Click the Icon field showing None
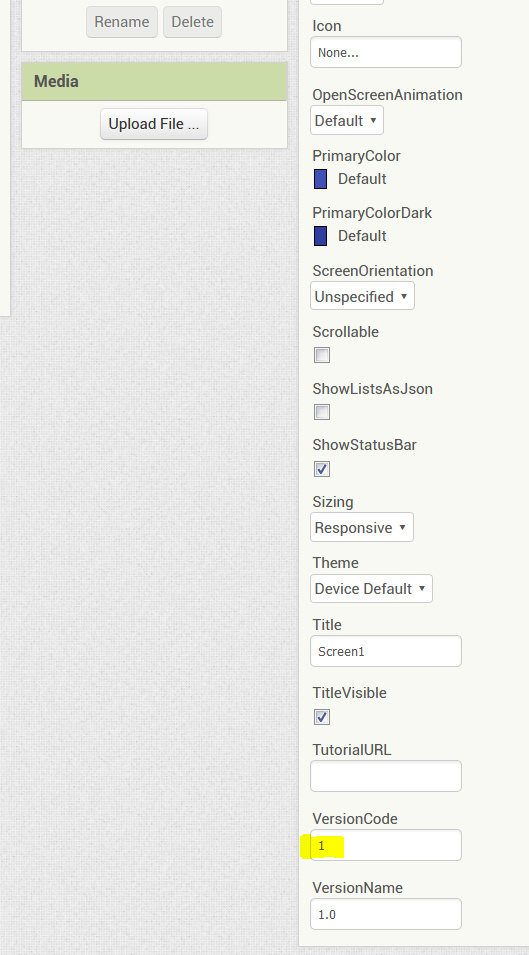 point(386,52)
